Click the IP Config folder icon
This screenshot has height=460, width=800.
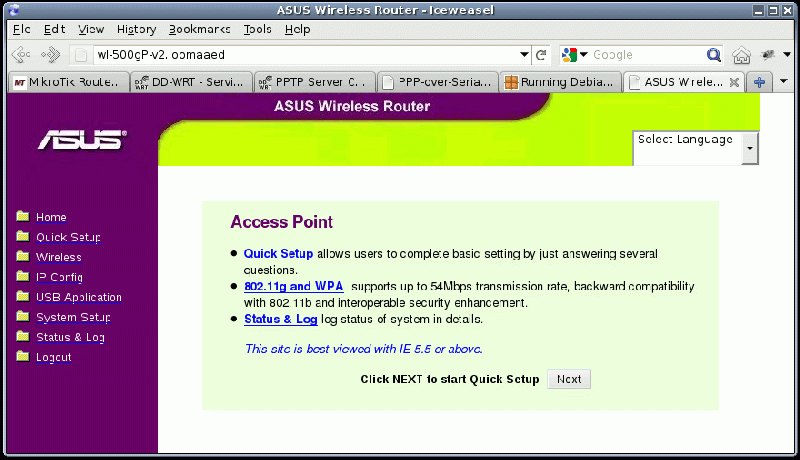coord(23,276)
